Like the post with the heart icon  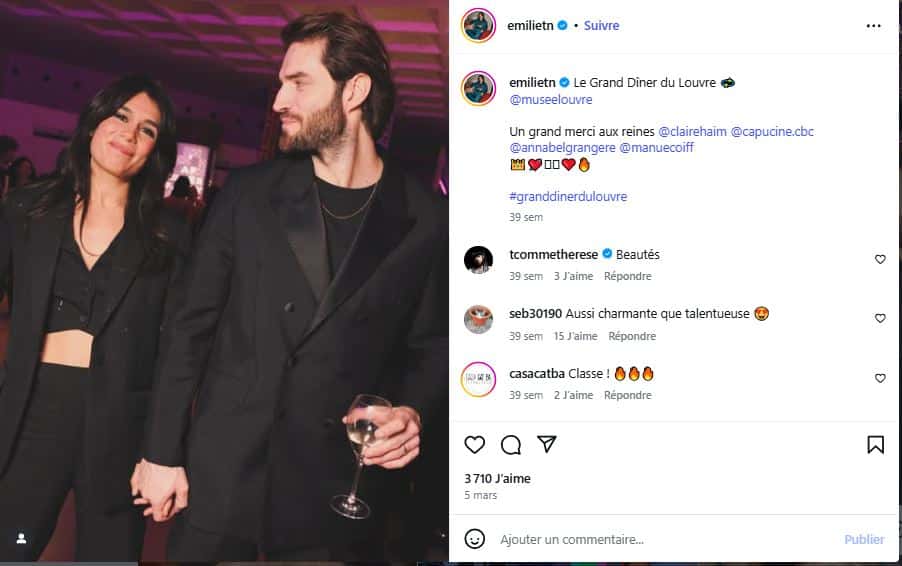pyautogui.click(x=475, y=445)
